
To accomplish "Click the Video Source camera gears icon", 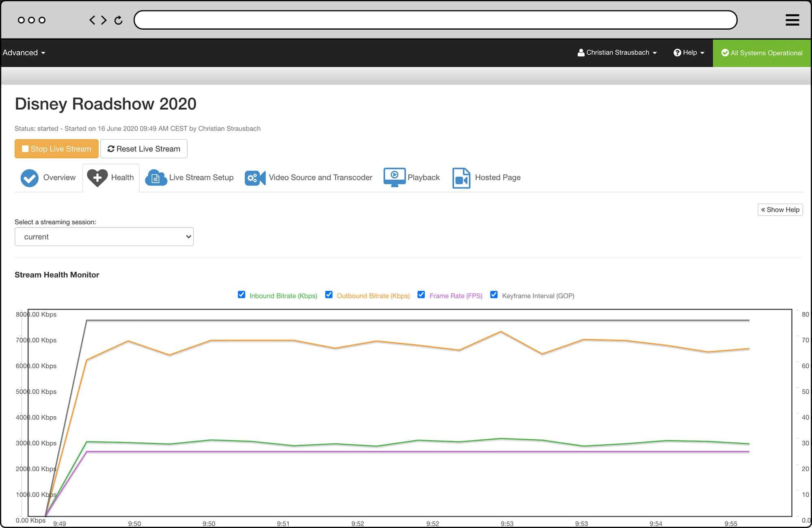I will [255, 178].
